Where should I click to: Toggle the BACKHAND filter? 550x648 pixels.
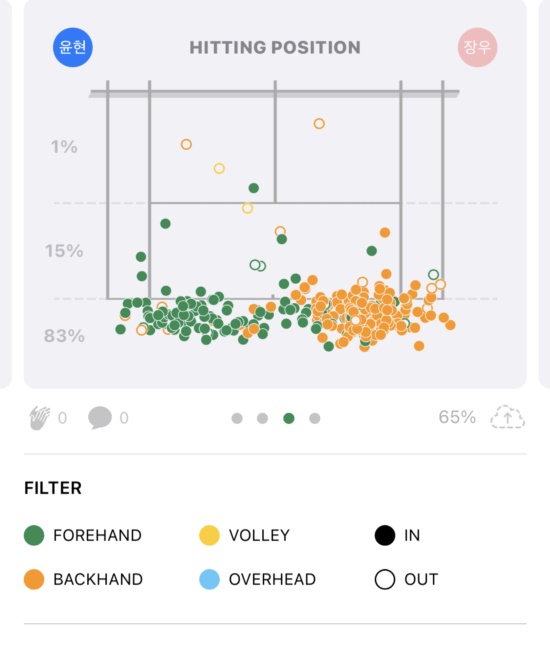[83, 579]
